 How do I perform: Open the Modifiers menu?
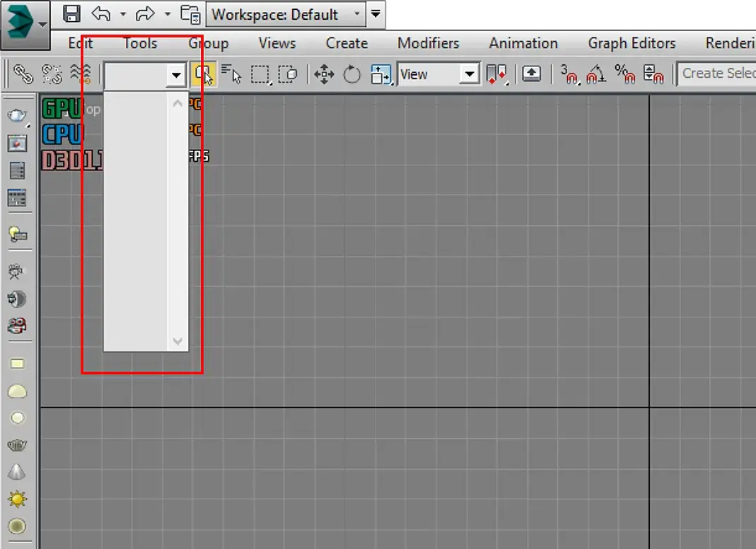coord(428,43)
